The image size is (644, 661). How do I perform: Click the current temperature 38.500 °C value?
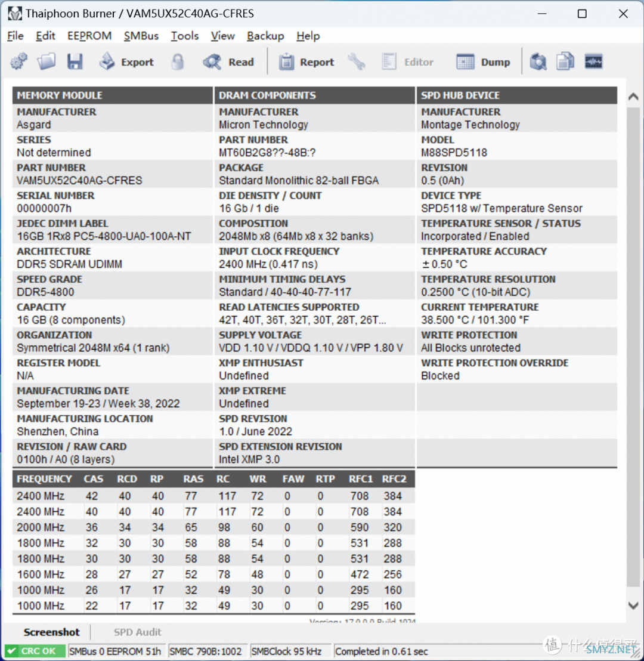click(x=475, y=320)
